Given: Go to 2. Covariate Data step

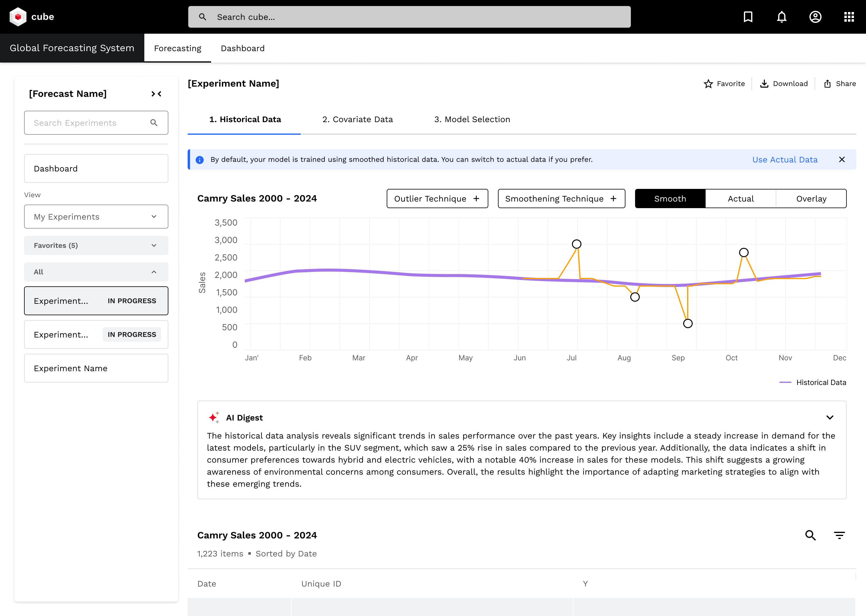Looking at the screenshot, I should 357,119.
